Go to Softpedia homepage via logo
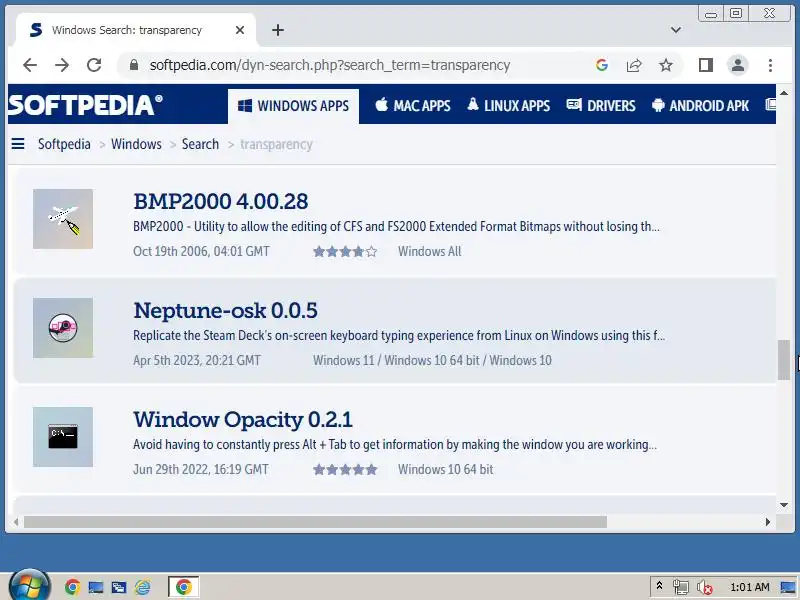Image resolution: width=800 pixels, height=600 pixels. 86,105
